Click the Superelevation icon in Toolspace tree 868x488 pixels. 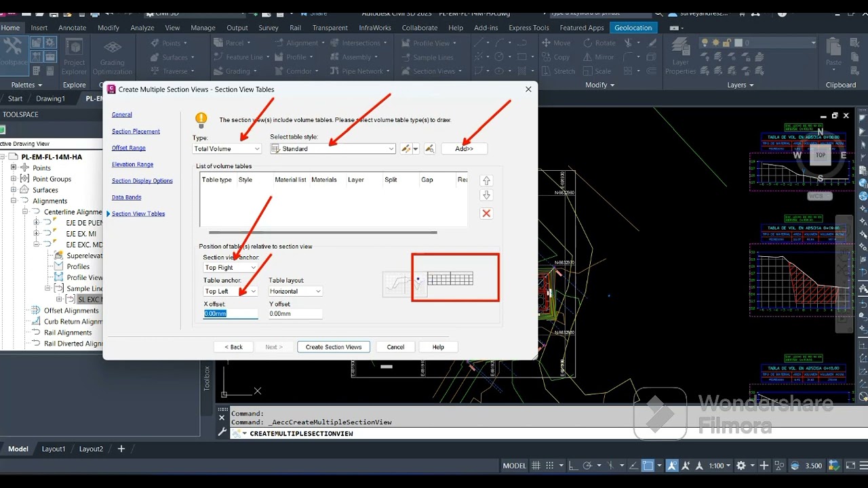click(x=59, y=256)
